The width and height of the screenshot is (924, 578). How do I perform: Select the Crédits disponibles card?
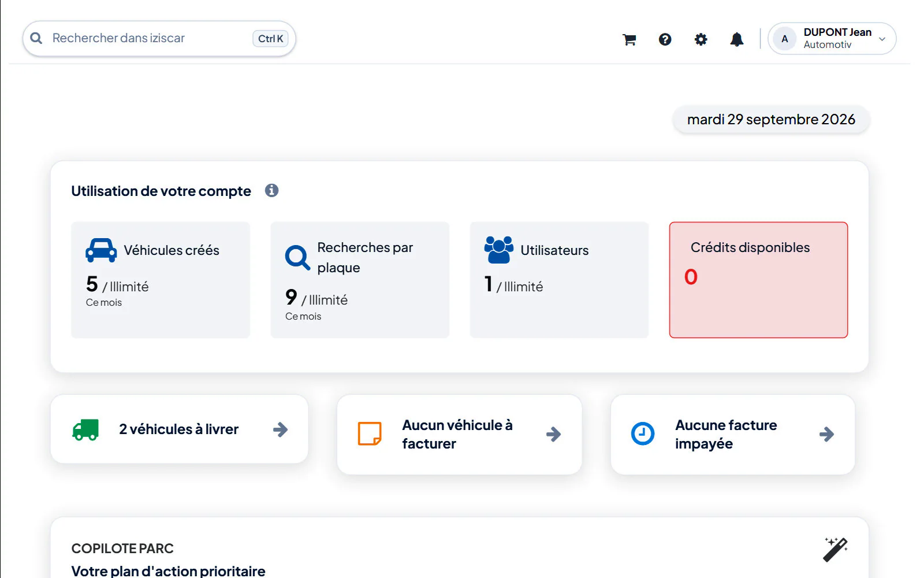(759, 280)
